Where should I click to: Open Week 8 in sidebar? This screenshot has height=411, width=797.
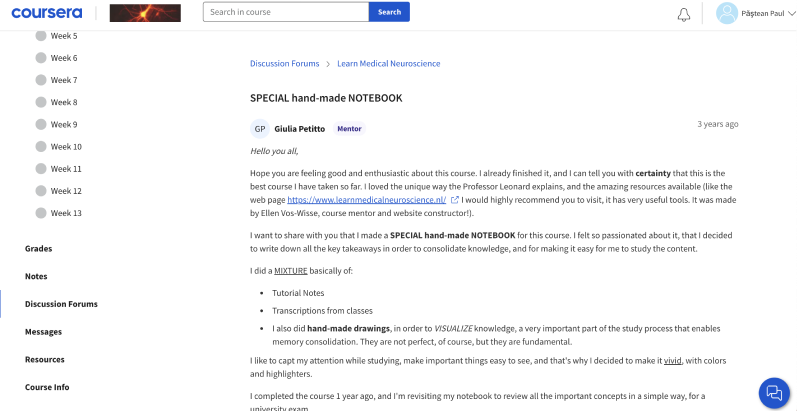[x=64, y=102]
